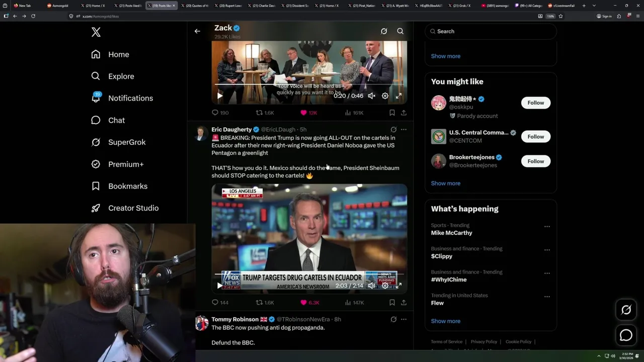Bookmark this page with the star icon
Viewport: 644px width, 362px height.
tap(560, 16)
